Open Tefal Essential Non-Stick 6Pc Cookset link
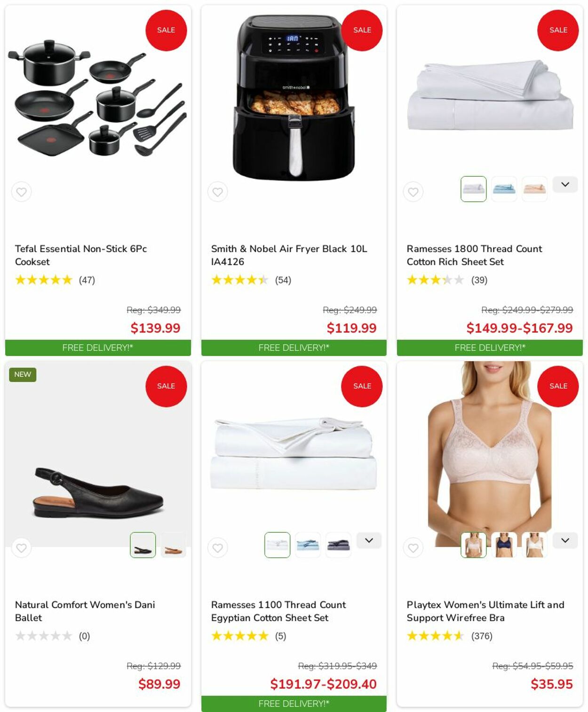Screen dimensions: 588x712 pyautogui.click(x=81, y=255)
